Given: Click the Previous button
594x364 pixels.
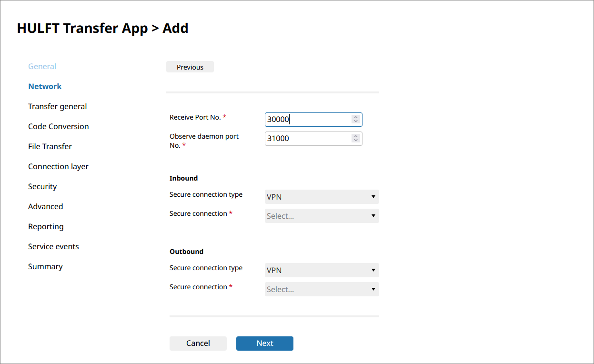Looking at the screenshot, I should [190, 67].
